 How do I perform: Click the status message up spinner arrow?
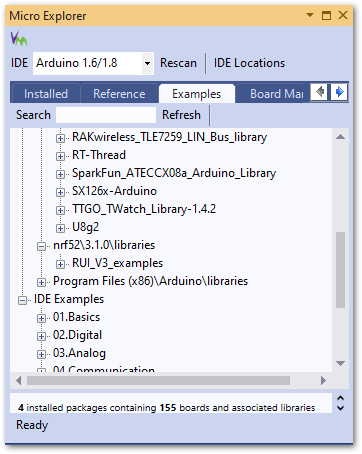[x=340, y=398]
